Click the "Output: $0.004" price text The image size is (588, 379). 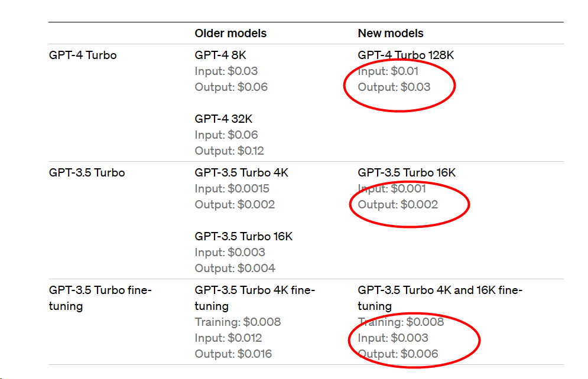click(x=235, y=269)
